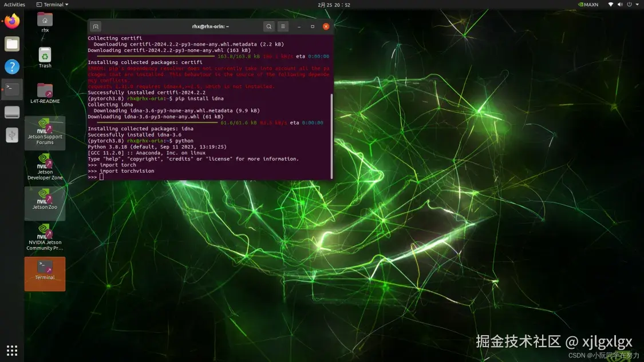Click the Terminal window scrollbar

click(331, 136)
